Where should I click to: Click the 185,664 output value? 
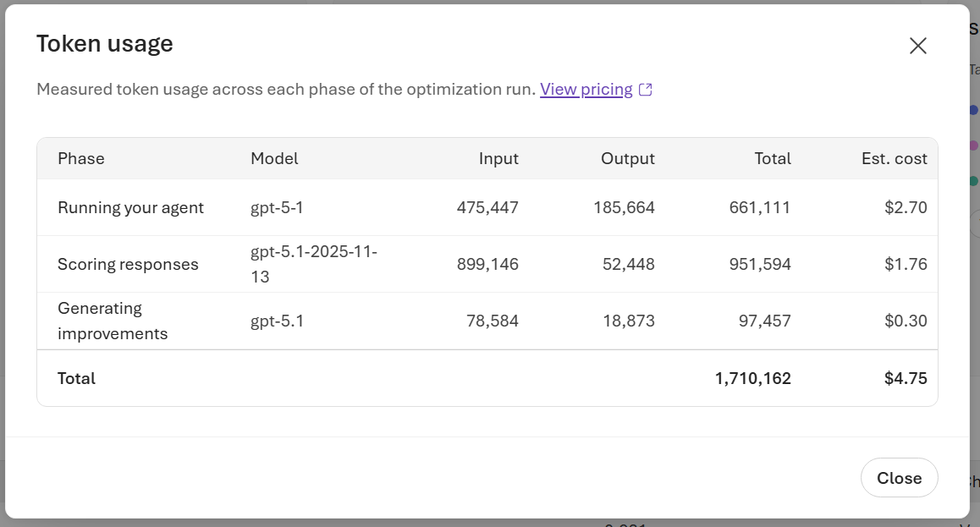coord(624,207)
